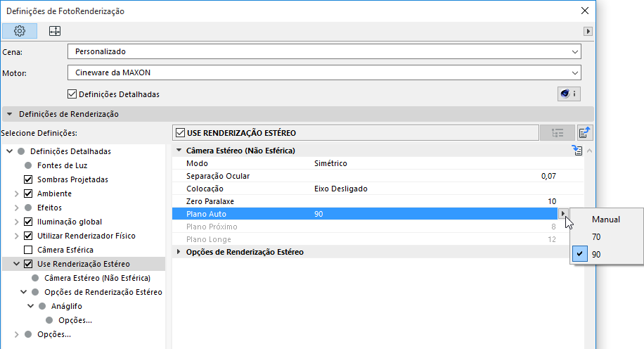
Task: Click the panel expand arrow at top right
Action: (x=588, y=31)
